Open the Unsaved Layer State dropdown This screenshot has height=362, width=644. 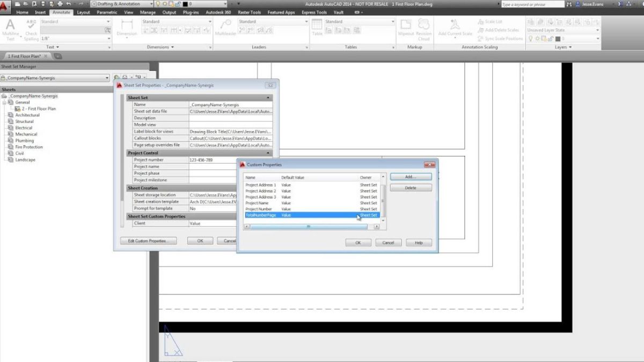point(563,30)
